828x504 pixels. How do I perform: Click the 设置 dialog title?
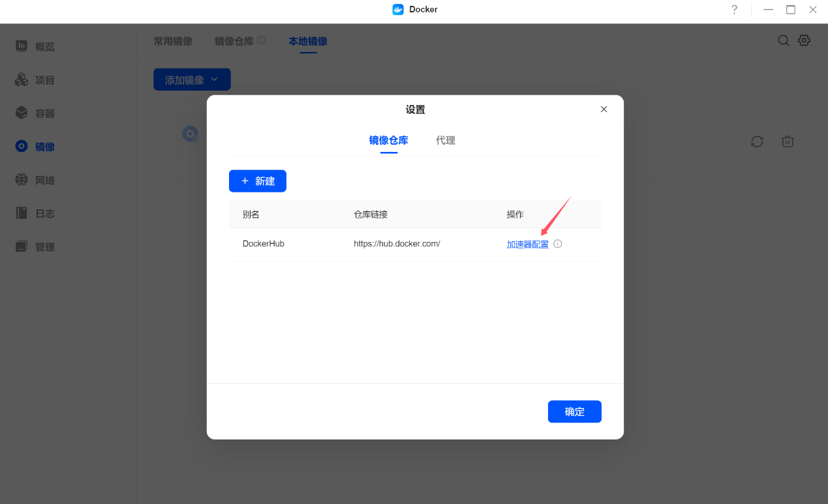(x=416, y=110)
